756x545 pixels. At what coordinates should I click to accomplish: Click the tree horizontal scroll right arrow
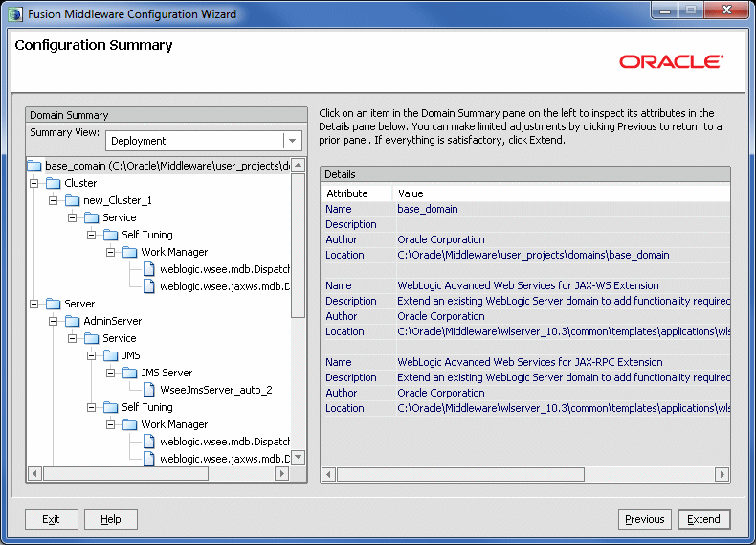(x=282, y=474)
